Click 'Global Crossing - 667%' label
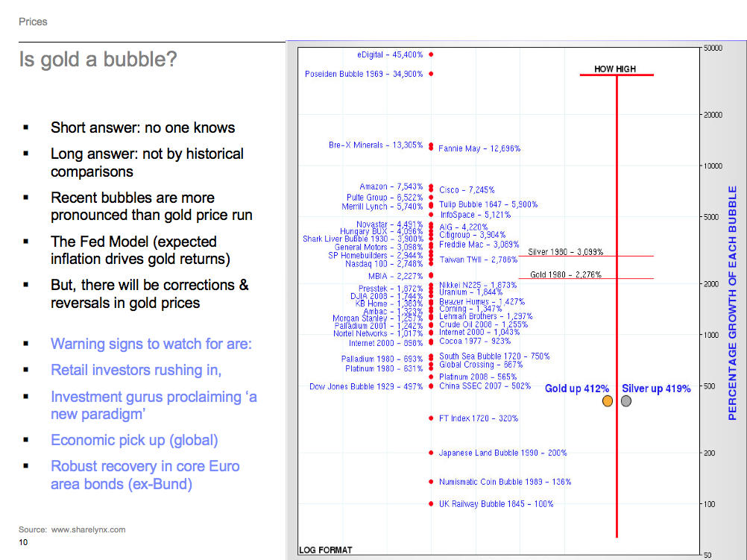Screen dimensions: 747x560 pyautogui.click(x=481, y=365)
